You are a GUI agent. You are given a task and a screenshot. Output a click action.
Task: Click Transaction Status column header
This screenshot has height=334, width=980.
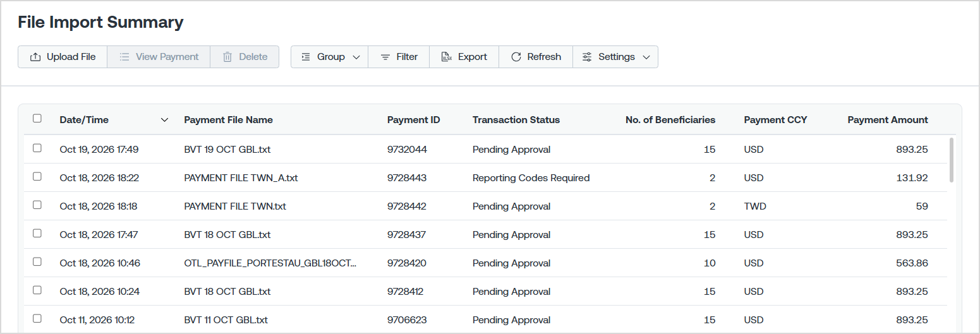pyautogui.click(x=516, y=120)
